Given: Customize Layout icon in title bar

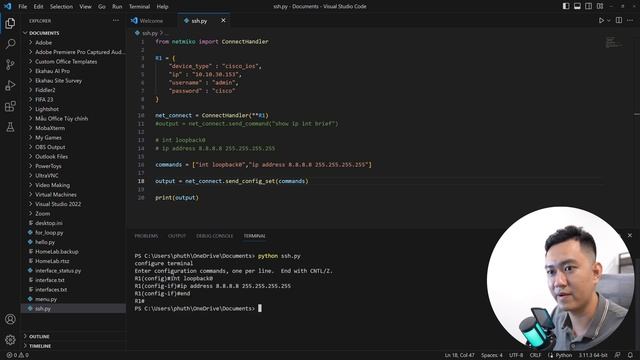Looking at the screenshot, I should pyautogui.click(x=600, y=7).
